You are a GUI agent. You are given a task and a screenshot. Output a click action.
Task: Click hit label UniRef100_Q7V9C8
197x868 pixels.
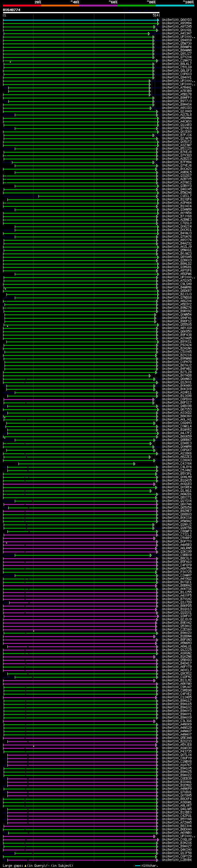coord(177,128)
